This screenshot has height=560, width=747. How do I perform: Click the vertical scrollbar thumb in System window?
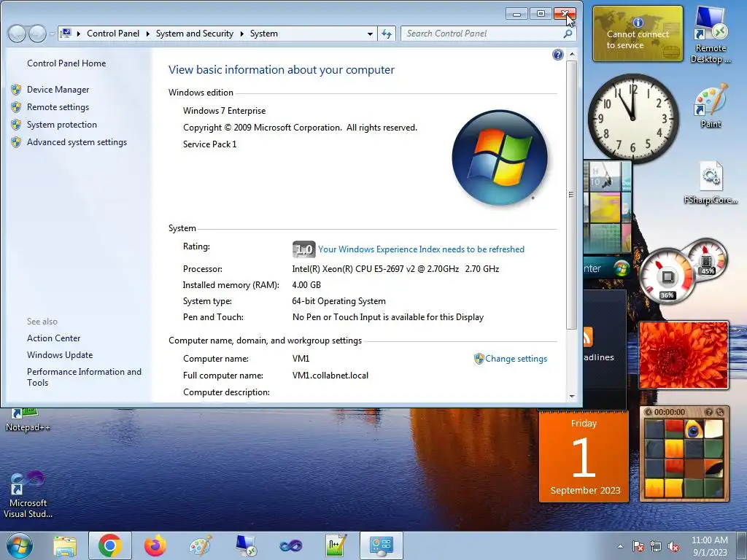[x=572, y=195]
